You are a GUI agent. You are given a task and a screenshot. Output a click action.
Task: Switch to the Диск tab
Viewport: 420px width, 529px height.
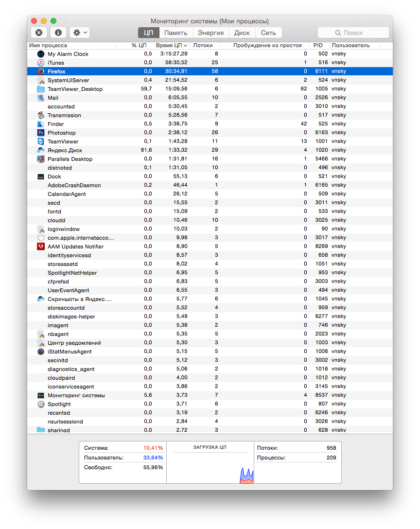coord(242,33)
